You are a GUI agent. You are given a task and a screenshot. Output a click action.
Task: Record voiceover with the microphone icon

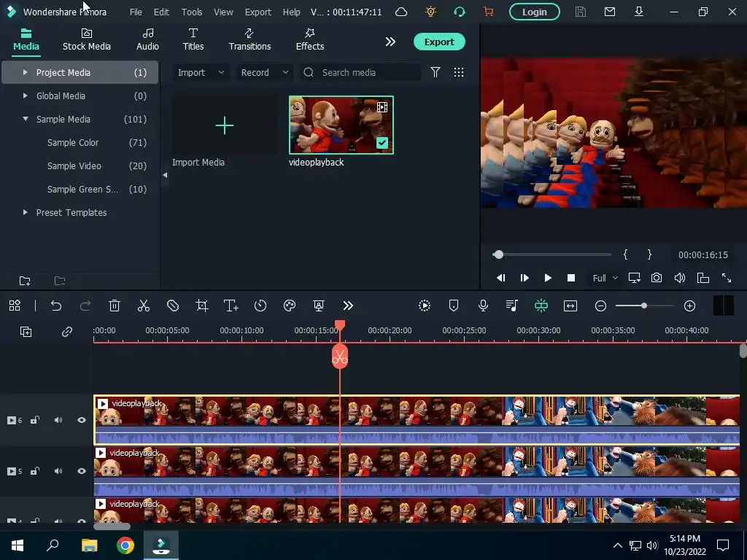point(483,306)
